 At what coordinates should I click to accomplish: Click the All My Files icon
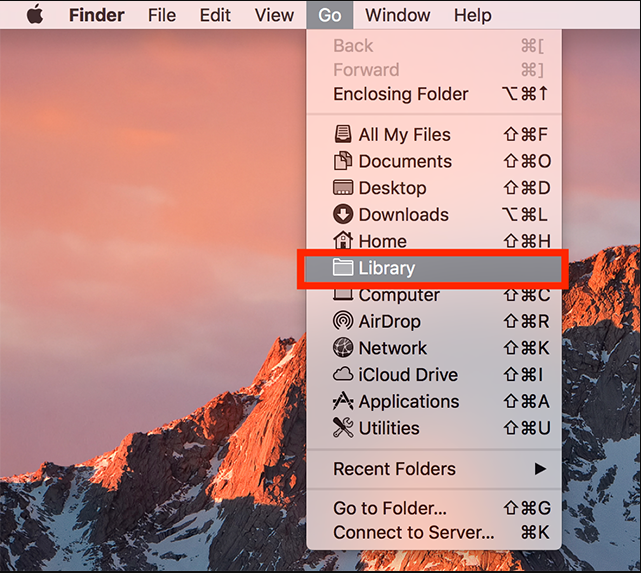point(343,134)
